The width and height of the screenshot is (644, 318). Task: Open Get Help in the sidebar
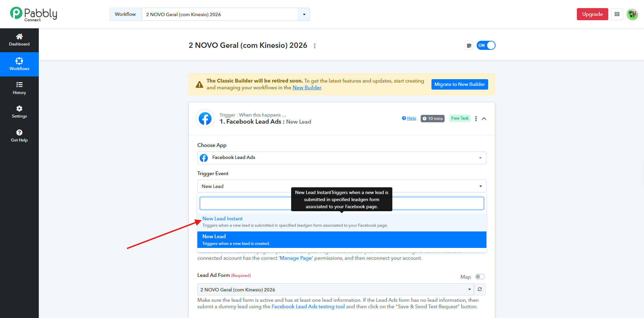click(x=19, y=136)
